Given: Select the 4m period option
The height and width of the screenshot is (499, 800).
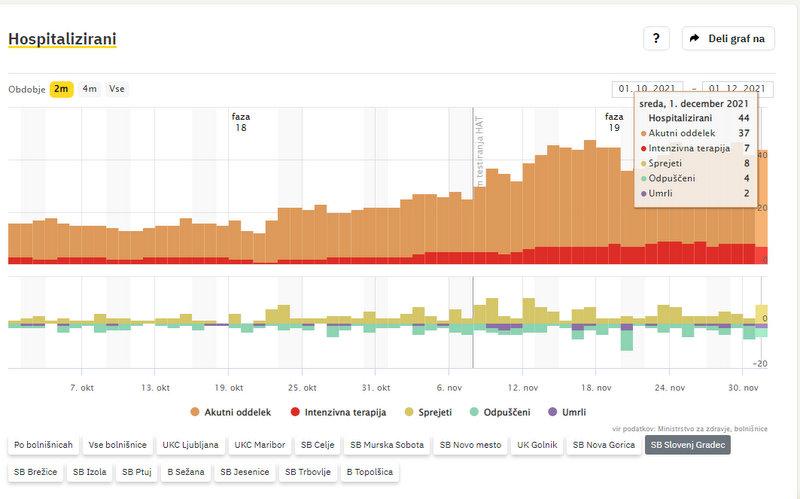Looking at the screenshot, I should click(x=90, y=89).
